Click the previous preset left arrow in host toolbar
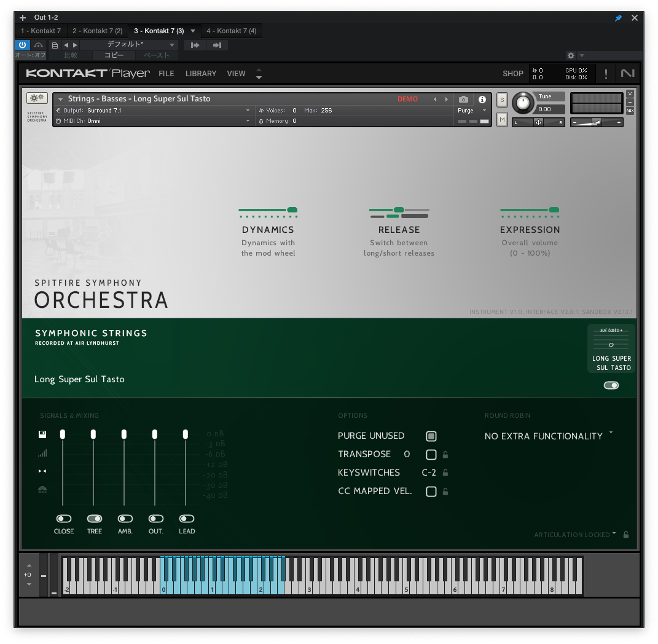The height and width of the screenshot is (644, 658). pos(66,45)
